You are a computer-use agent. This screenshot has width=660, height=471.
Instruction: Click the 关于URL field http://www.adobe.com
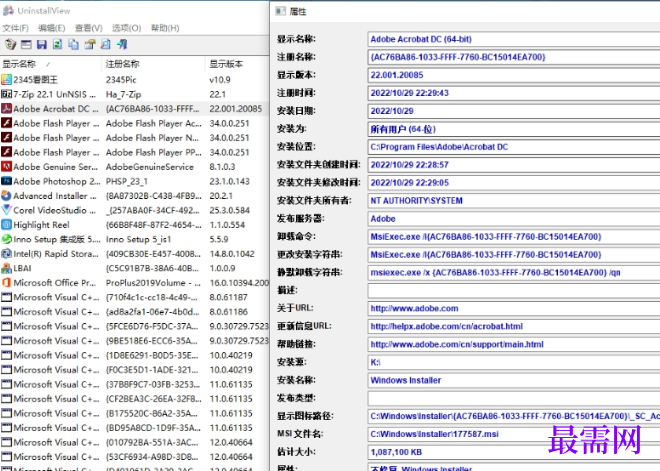coord(514,309)
